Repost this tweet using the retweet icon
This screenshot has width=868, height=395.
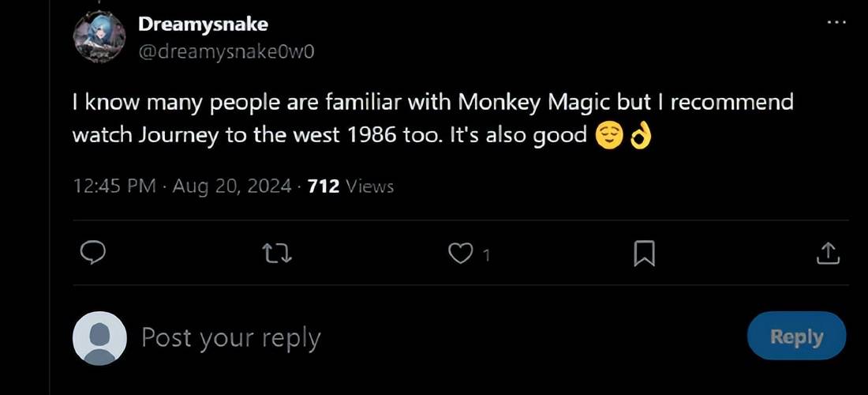point(276,254)
